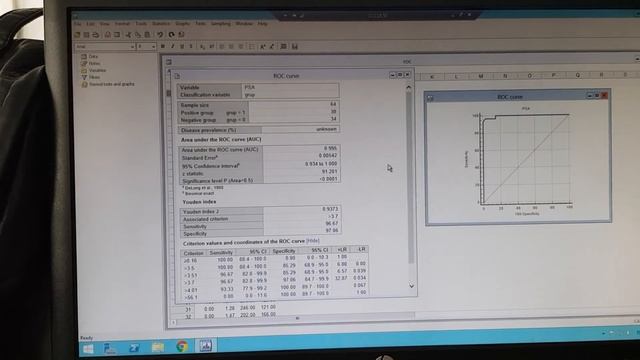Click the Cut (scissors) toolbar icon
Screen dimensions: 640x360
129,35
